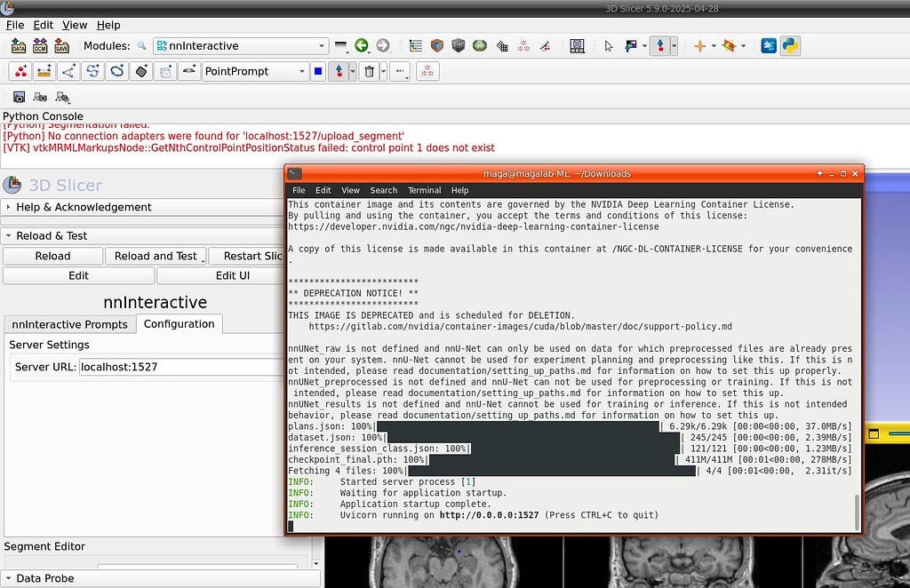Select the line measurement markup tool
The image size is (910, 588).
click(x=43, y=71)
